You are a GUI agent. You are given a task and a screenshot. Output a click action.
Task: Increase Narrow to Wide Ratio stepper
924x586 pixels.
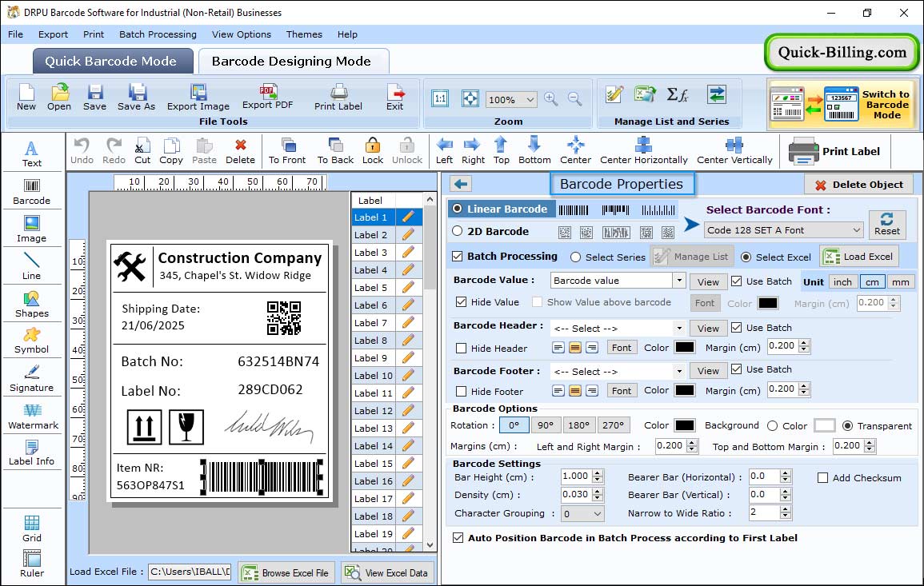(785, 509)
